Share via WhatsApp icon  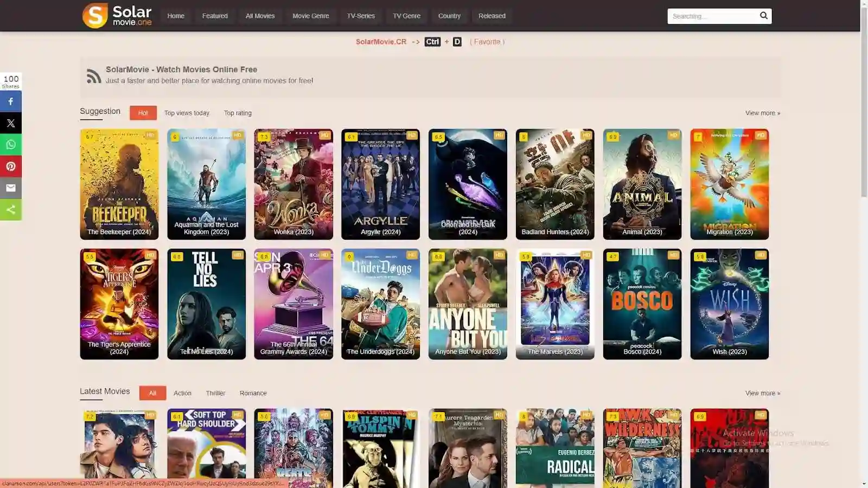(11, 145)
